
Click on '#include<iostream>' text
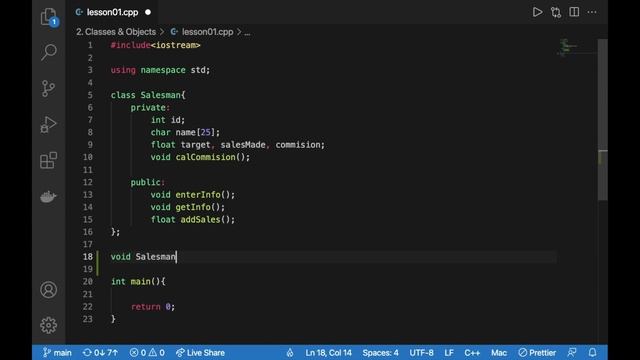click(x=156, y=45)
